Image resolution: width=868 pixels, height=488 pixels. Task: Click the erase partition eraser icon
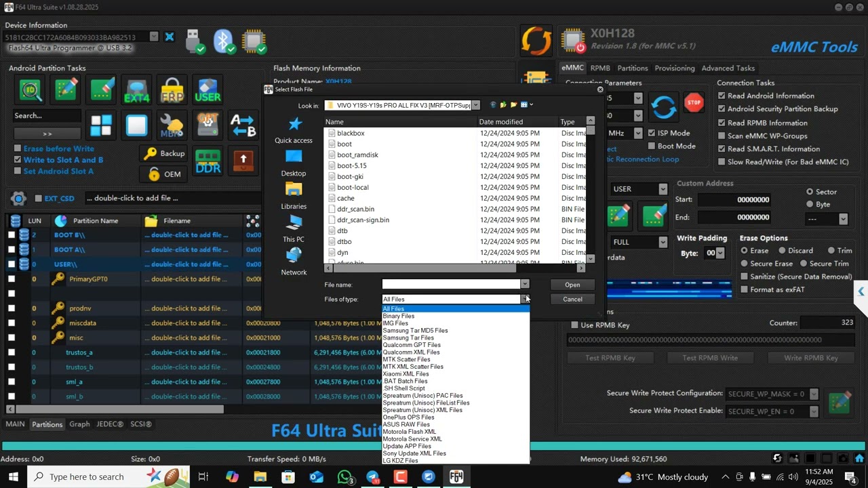102,90
